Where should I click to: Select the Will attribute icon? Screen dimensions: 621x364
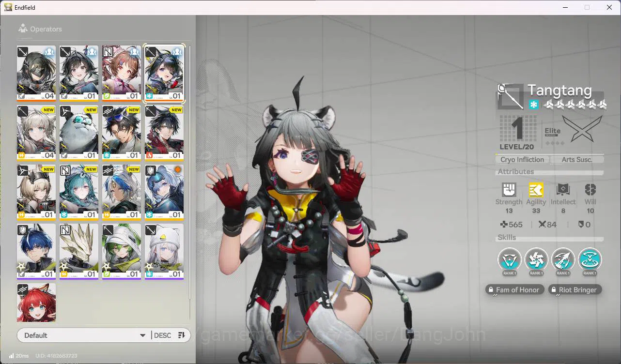pyautogui.click(x=590, y=190)
